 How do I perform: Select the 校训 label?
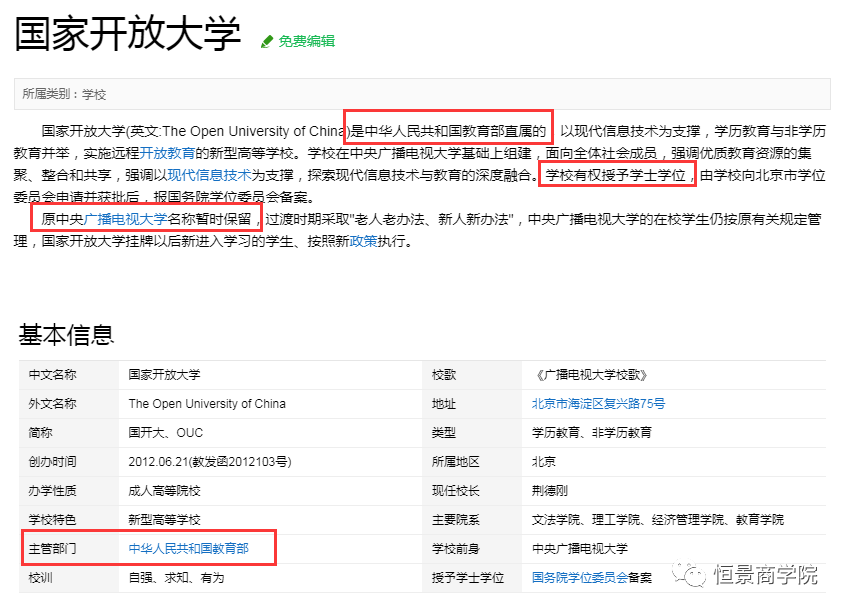[x=40, y=578]
